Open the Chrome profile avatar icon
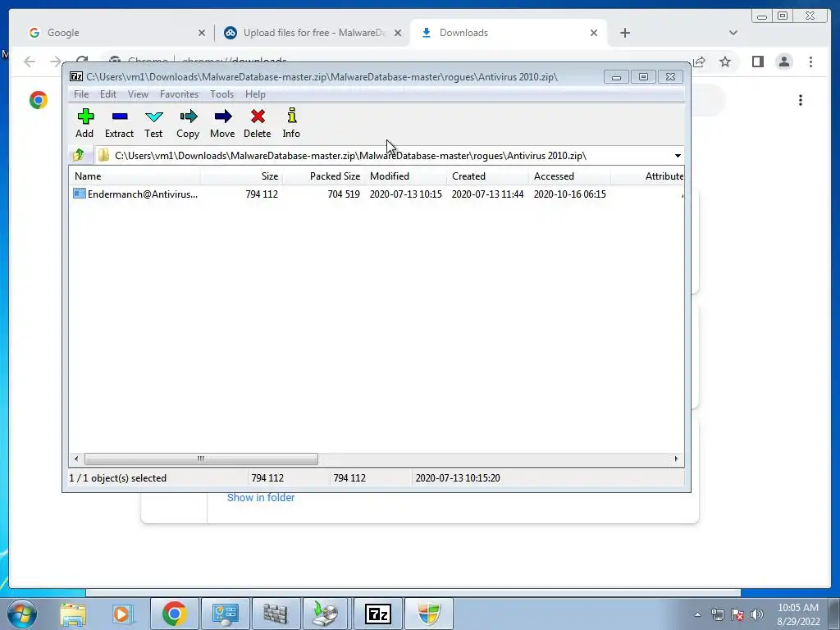840x630 pixels. (784, 62)
